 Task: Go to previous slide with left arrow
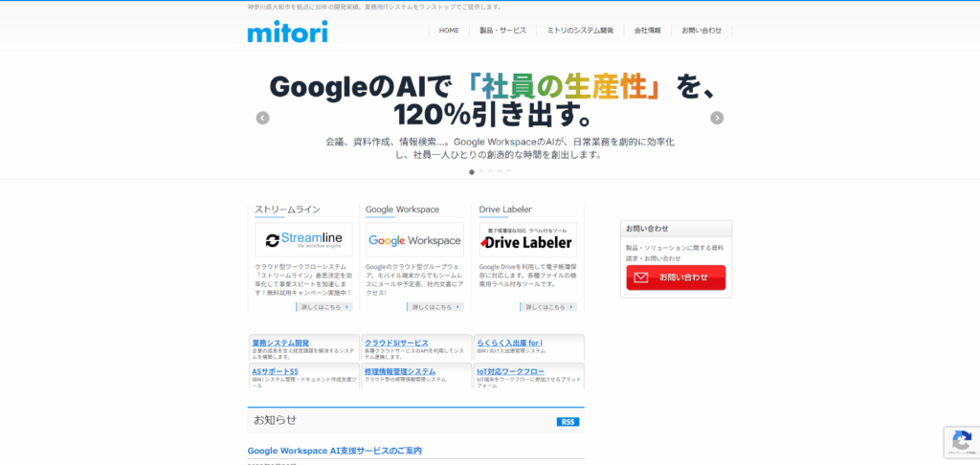click(262, 118)
